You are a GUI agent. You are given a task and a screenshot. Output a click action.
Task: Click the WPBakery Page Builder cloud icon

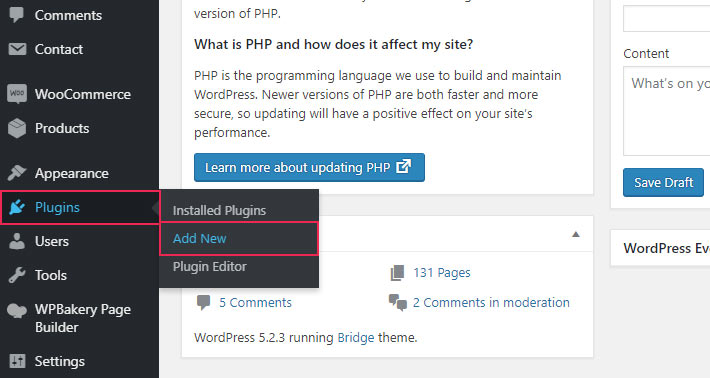point(17,311)
